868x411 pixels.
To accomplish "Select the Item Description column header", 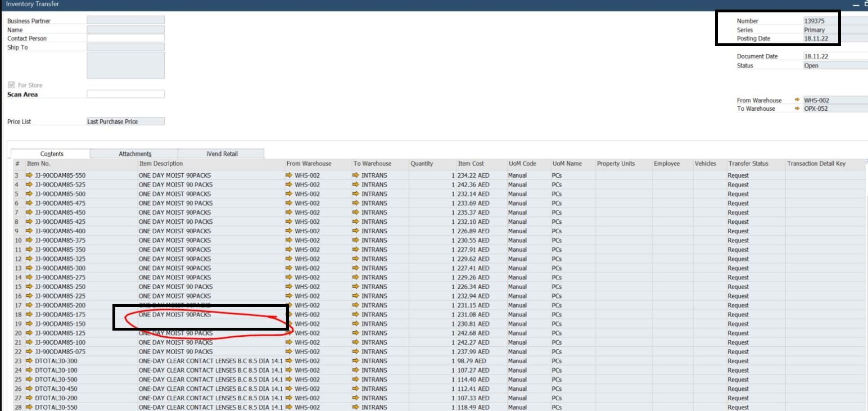I will point(211,164).
